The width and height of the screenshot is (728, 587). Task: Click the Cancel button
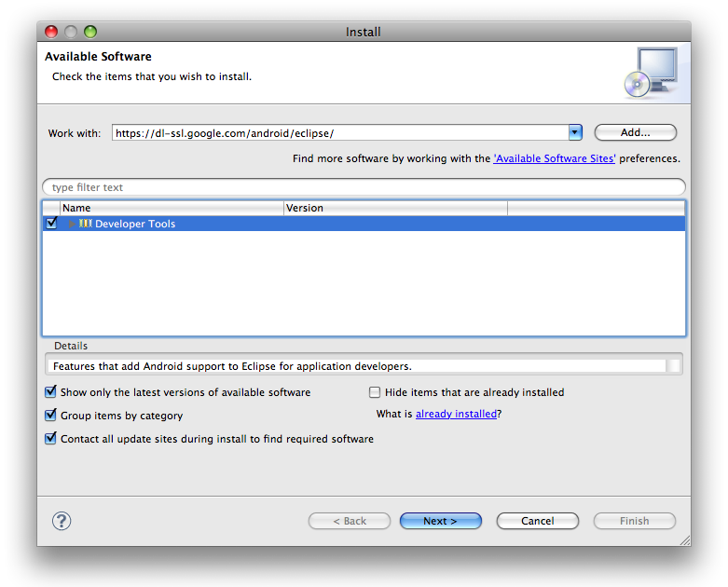click(538, 521)
